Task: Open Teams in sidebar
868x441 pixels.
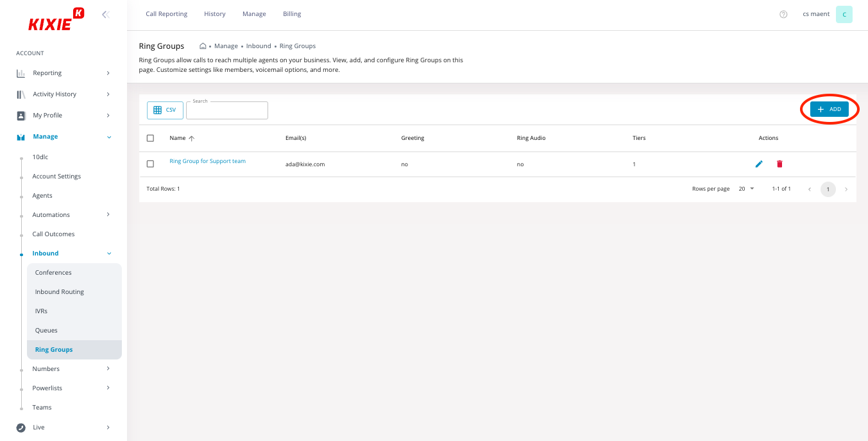Action: pyautogui.click(x=42, y=408)
